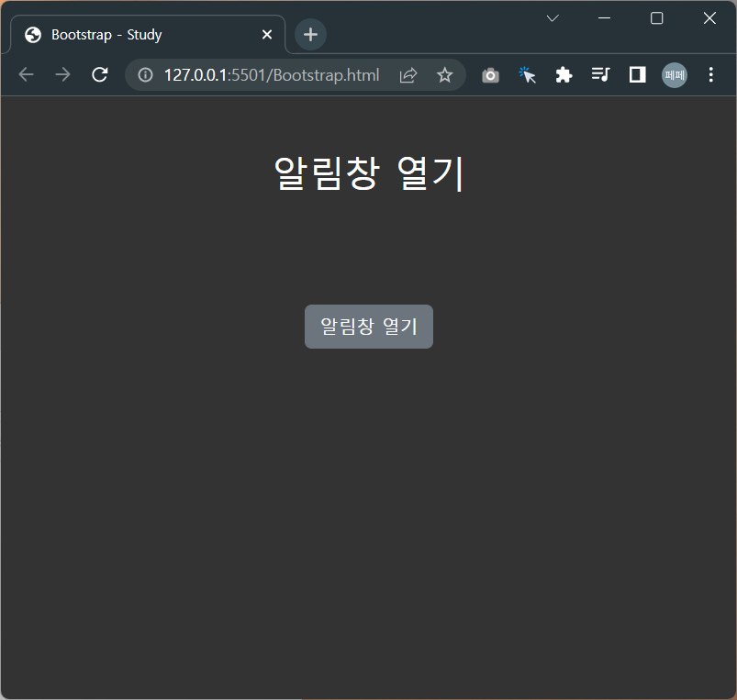Open the camera screenshot extension
The height and width of the screenshot is (700, 737).
coord(490,74)
